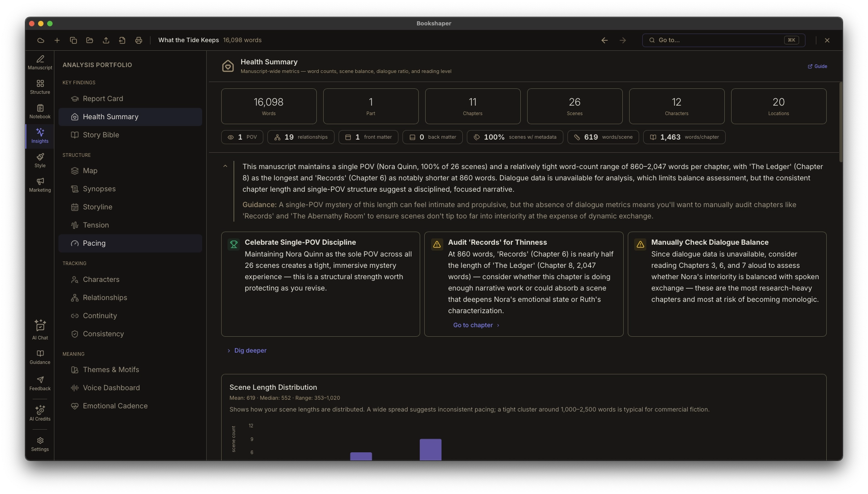Open the folder icon in toolbar
This screenshot has width=868, height=494.
tap(90, 40)
